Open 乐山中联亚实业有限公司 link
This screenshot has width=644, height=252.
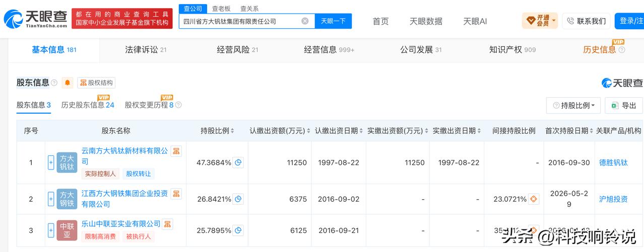(121, 224)
